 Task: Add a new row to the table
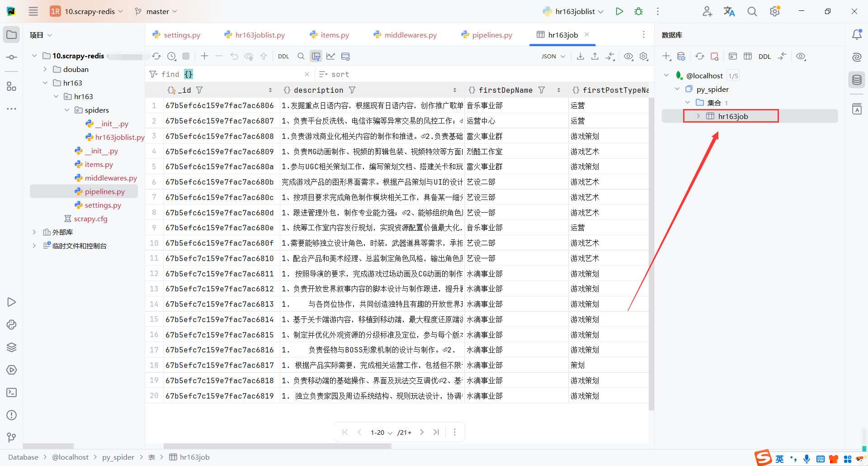[x=204, y=56]
